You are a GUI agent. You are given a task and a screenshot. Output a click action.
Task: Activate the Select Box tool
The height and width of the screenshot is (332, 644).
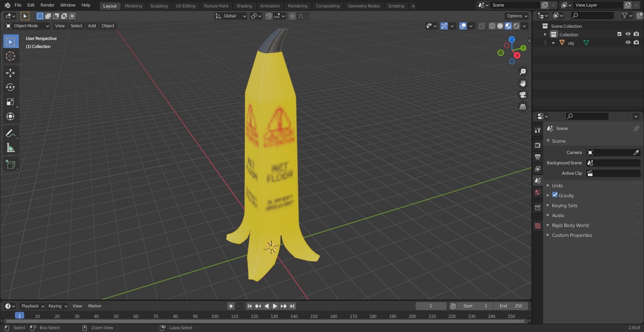10,41
